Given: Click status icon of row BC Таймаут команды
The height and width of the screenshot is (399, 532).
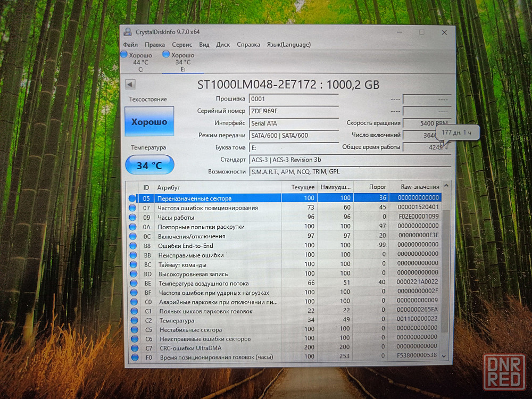Looking at the screenshot, I should (134, 264).
